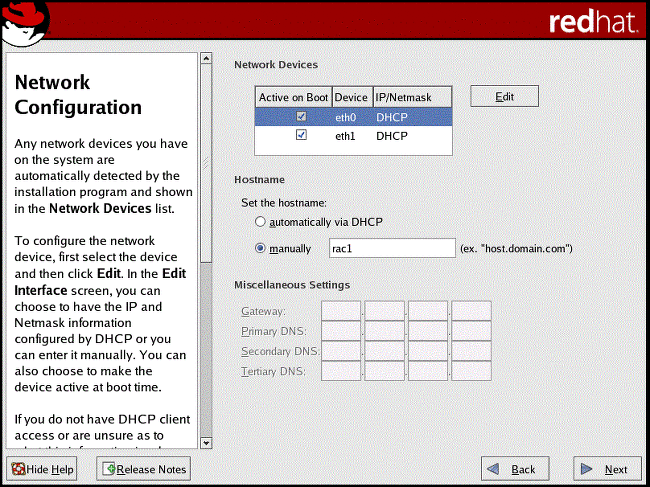The height and width of the screenshot is (487, 650).
Task: Click the Secondary DNS label
Action: tap(281, 351)
